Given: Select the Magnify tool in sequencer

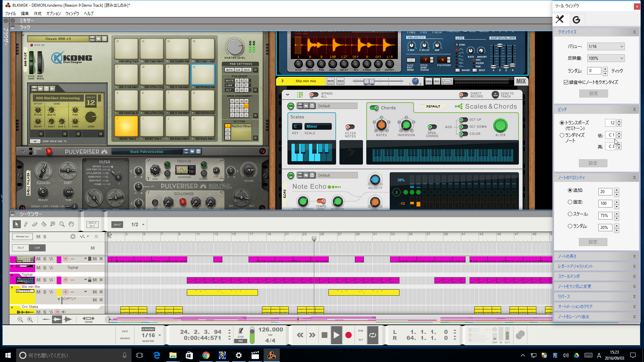Looking at the screenshot, I should pos(62,224).
